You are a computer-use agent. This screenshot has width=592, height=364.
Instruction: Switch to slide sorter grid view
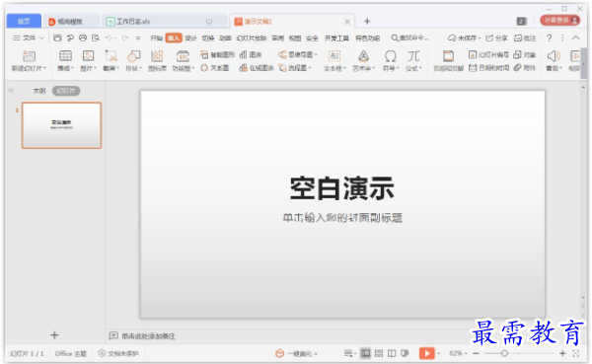tap(379, 353)
